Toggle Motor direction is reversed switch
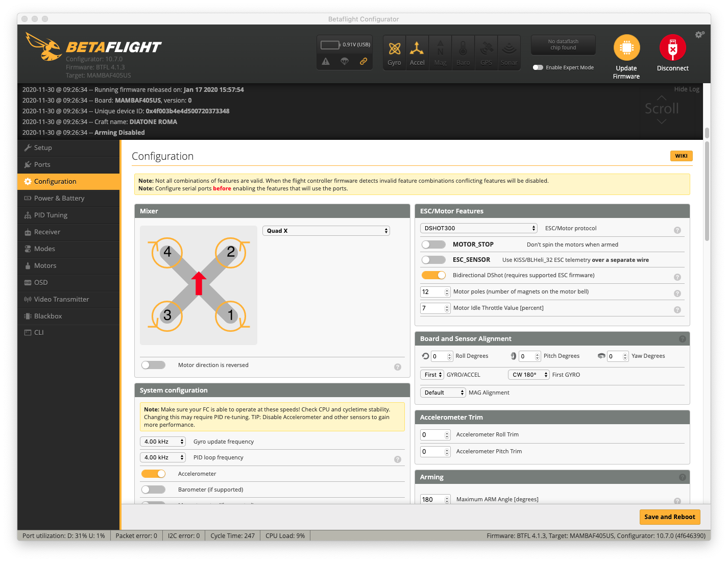Screen dimensions: 728x562 click(x=153, y=365)
